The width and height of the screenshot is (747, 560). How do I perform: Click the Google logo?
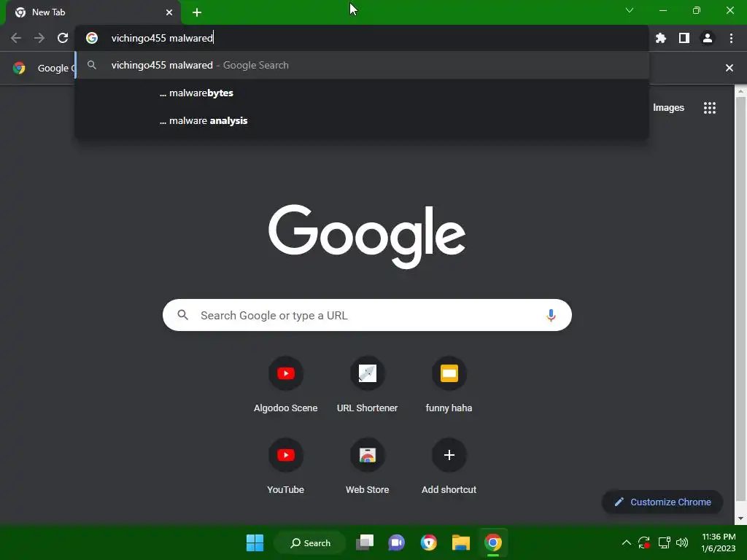click(367, 237)
